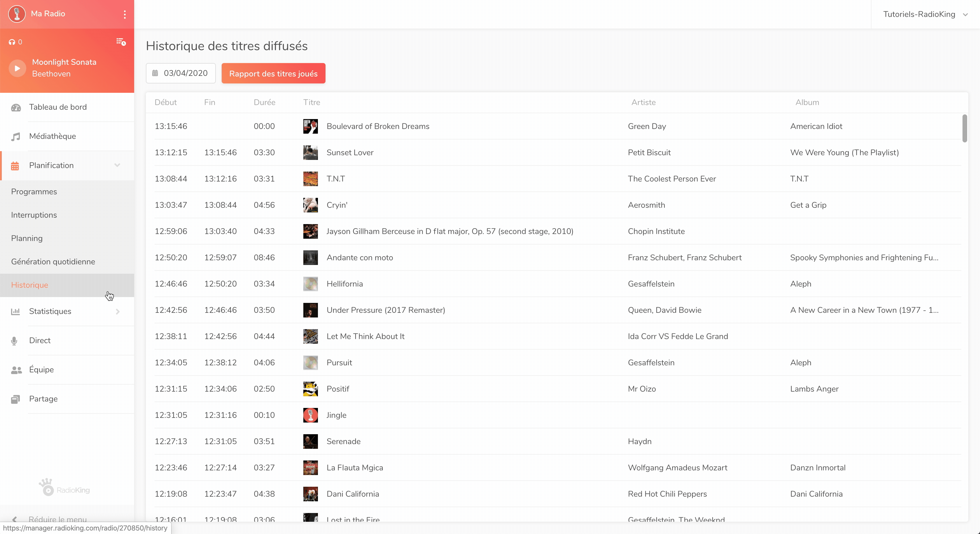Select the Green Day artist cell
The height and width of the screenshot is (534, 980).
click(x=647, y=126)
